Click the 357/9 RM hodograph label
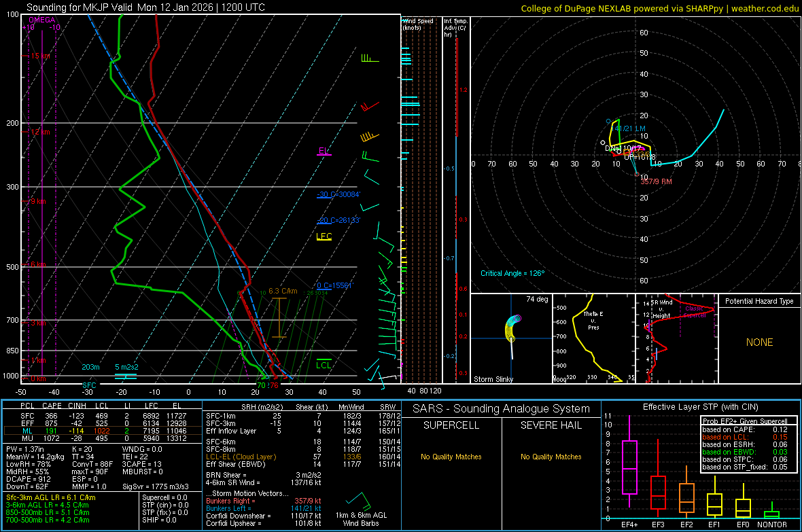 pos(657,181)
